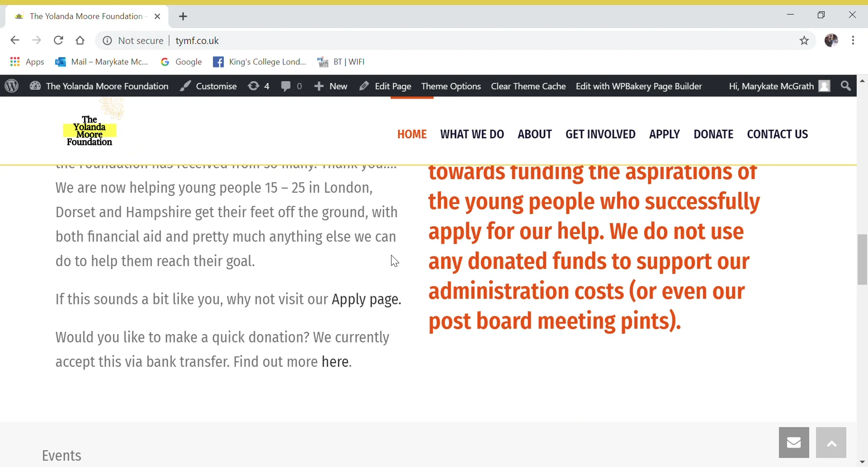The width and height of the screenshot is (868, 467).
Task: Click the tymf.co.uk address bar
Action: tap(198, 40)
